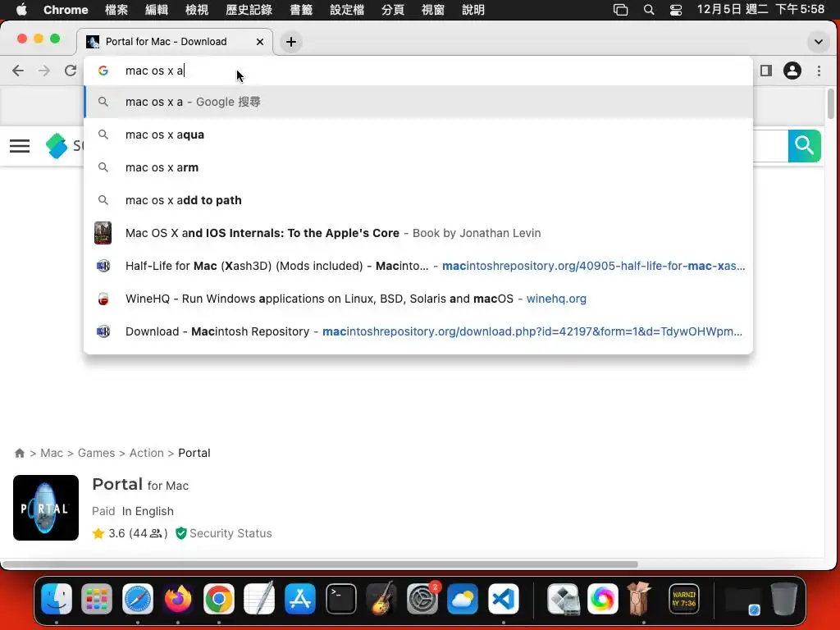This screenshot has height=630, width=840.
Task: Open the colorful swirl app in Dock
Action: (x=603, y=599)
